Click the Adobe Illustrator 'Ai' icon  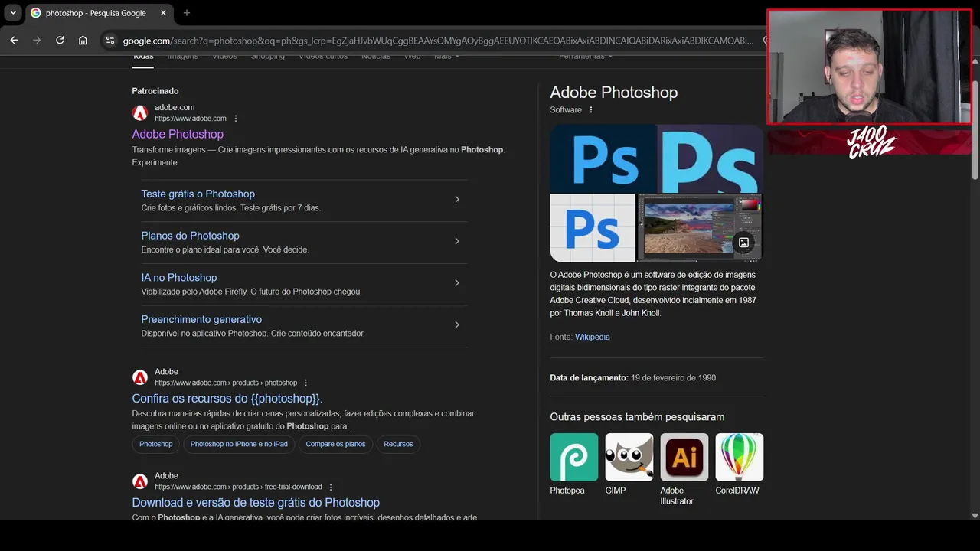point(684,457)
